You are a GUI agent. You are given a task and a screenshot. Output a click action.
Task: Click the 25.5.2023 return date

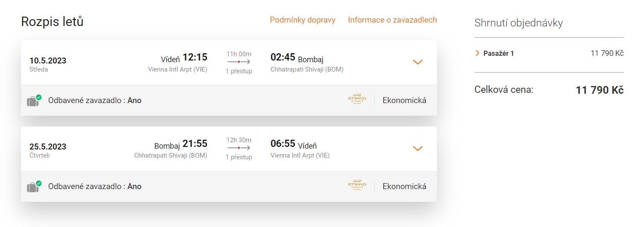click(x=48, y=147)
